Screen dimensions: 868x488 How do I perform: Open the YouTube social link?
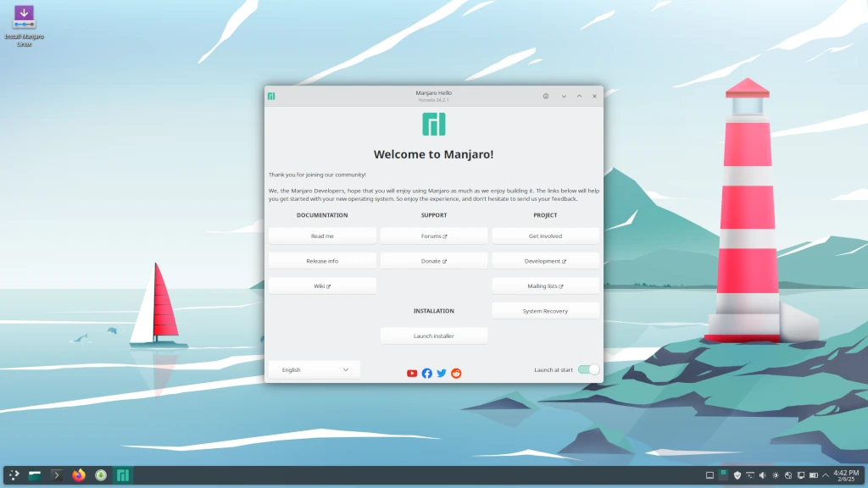click(x=412, y=374)
